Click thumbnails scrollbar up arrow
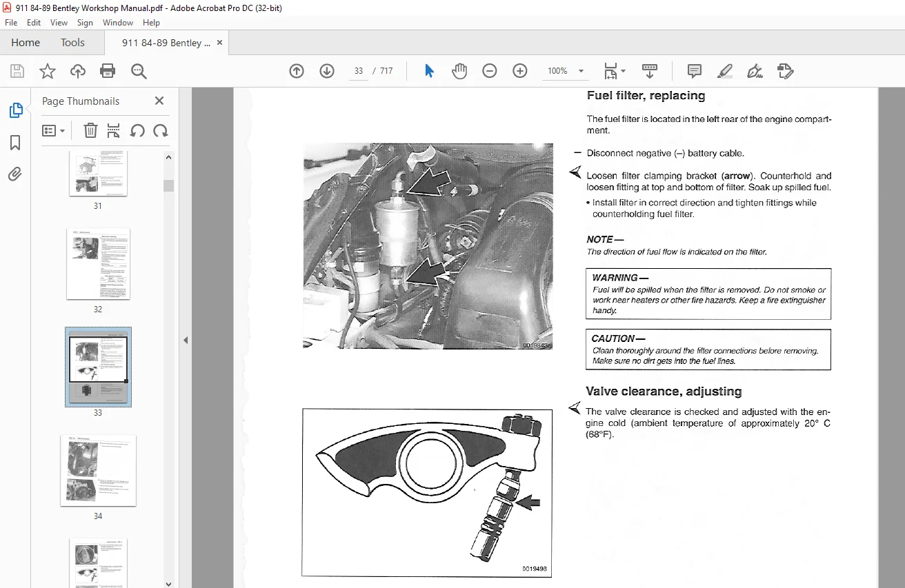Viewport: 905px width, 588px height. pyautogui.click(x=169, y=156)
